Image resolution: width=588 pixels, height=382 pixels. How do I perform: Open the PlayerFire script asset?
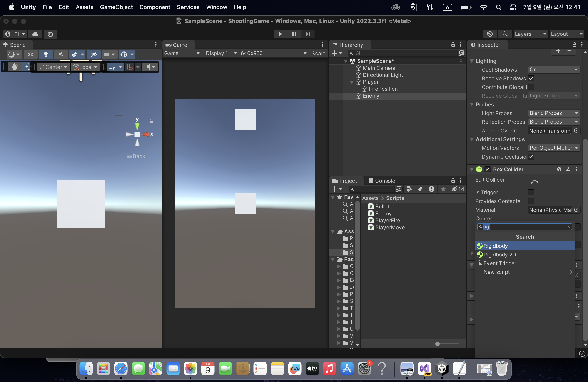[387, 220]
